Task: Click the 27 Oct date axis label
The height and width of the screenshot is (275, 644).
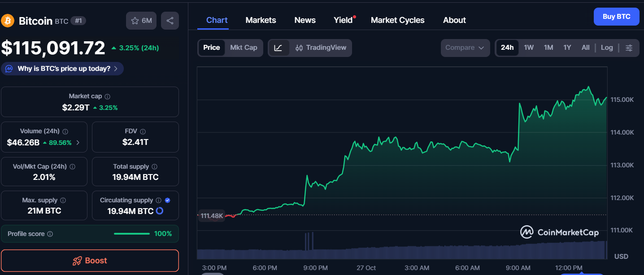Action: click(x=366, y=268)
